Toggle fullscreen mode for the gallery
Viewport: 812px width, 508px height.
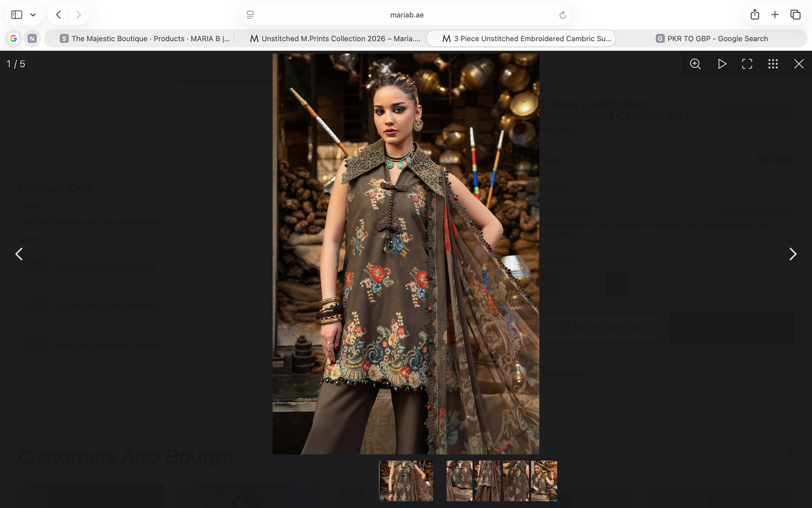[x=747, y=64]
